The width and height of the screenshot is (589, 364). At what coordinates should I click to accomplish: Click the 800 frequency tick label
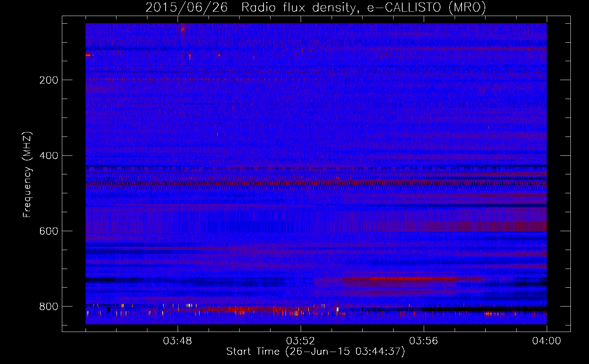point(49,306)
